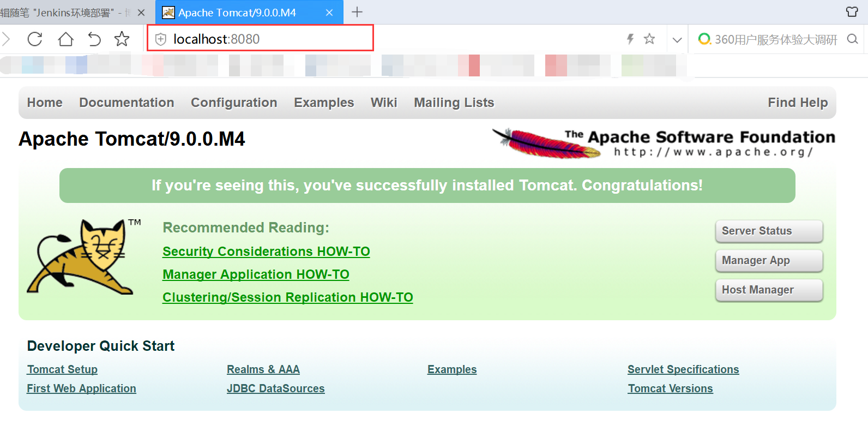The height and width of the screenshot is (425, 868).
Task: Switch to the Jenkins环境部署 tab
Action: coord(65,13)
